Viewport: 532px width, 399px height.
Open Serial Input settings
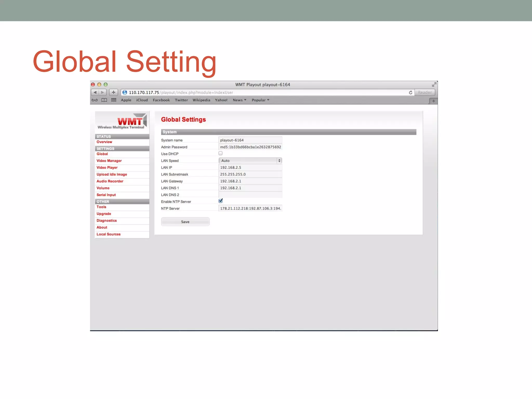pos(106,195)
